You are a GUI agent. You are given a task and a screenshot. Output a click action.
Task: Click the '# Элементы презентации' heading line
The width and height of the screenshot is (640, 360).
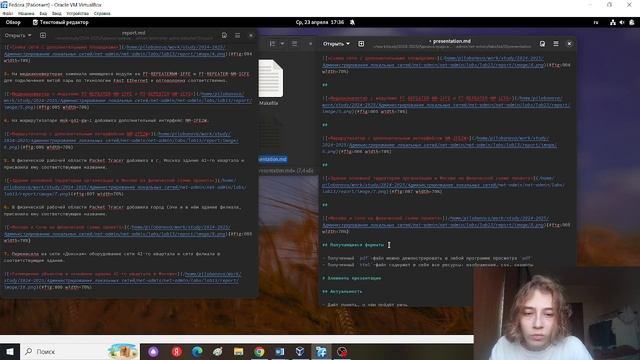[351, 278]
